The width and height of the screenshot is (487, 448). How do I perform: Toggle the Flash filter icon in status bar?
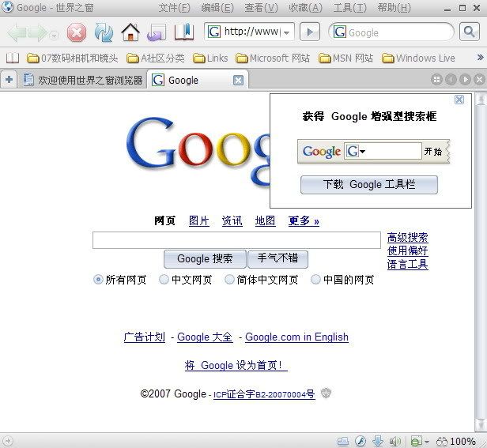(x=361, y=441)
